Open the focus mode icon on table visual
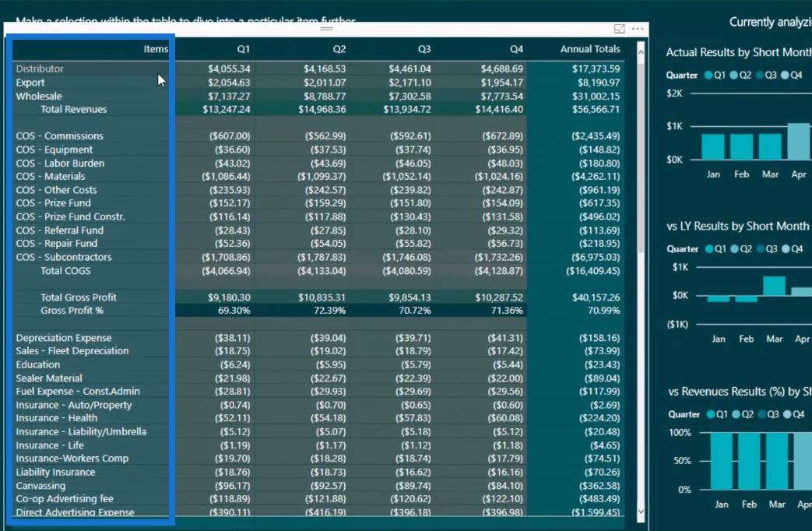 [x=620, y=29]
